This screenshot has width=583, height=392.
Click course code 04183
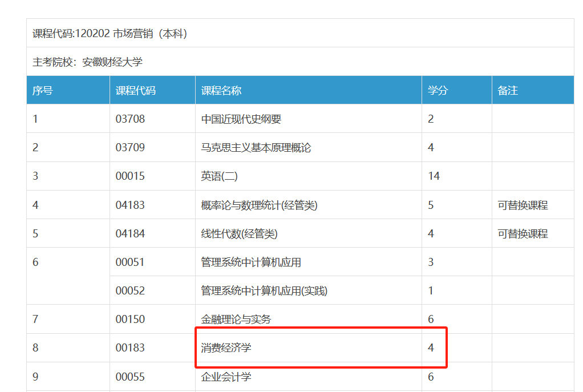[x=130, y=205]
